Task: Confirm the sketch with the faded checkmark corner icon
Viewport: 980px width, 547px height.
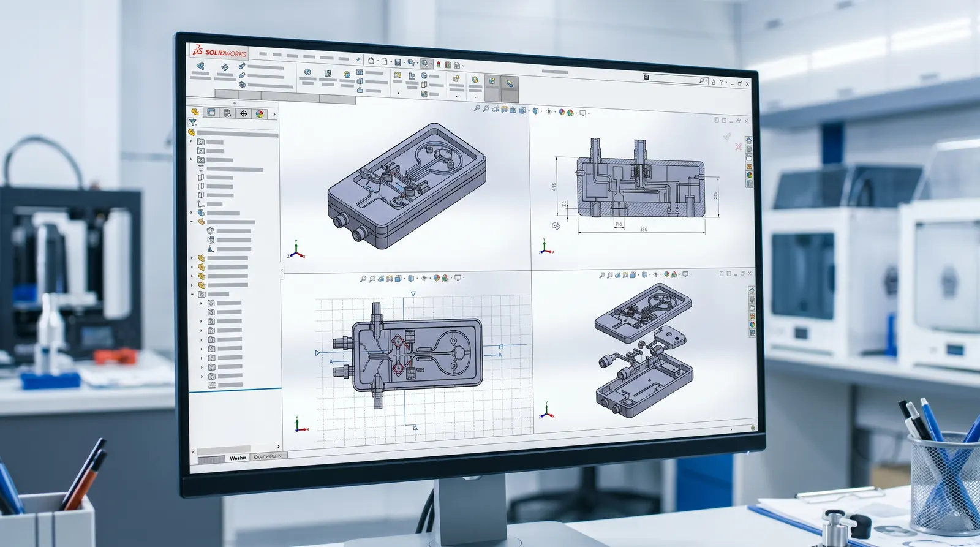Action: (727, 136)
